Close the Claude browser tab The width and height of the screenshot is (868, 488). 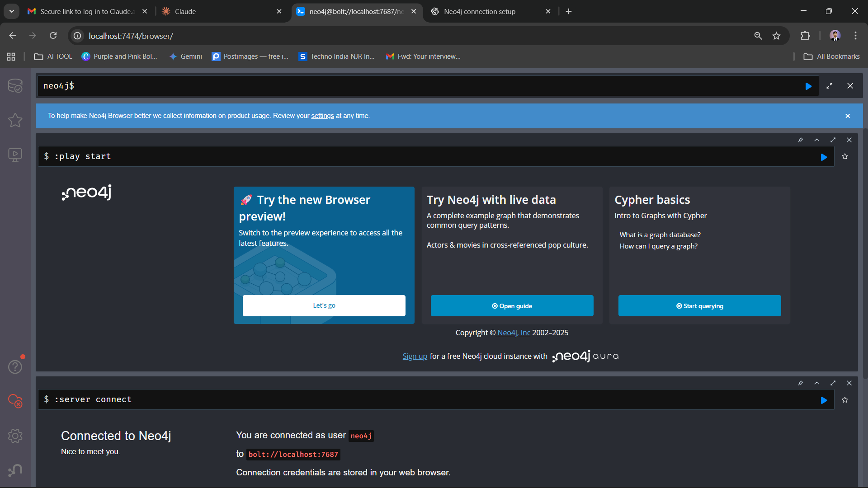pos(279,11)
